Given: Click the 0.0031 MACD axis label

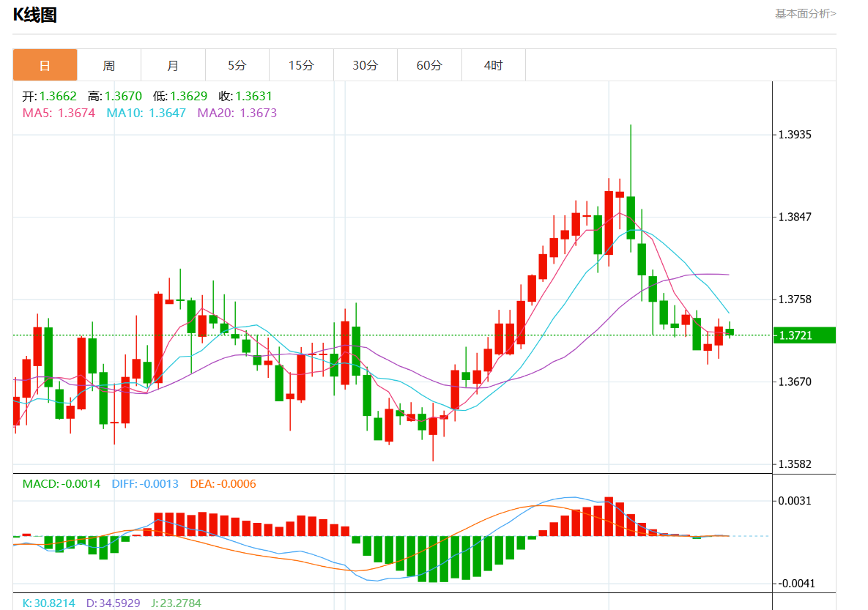Looking at the screenshot, I should pyautogui.click(x=795, y=501).
